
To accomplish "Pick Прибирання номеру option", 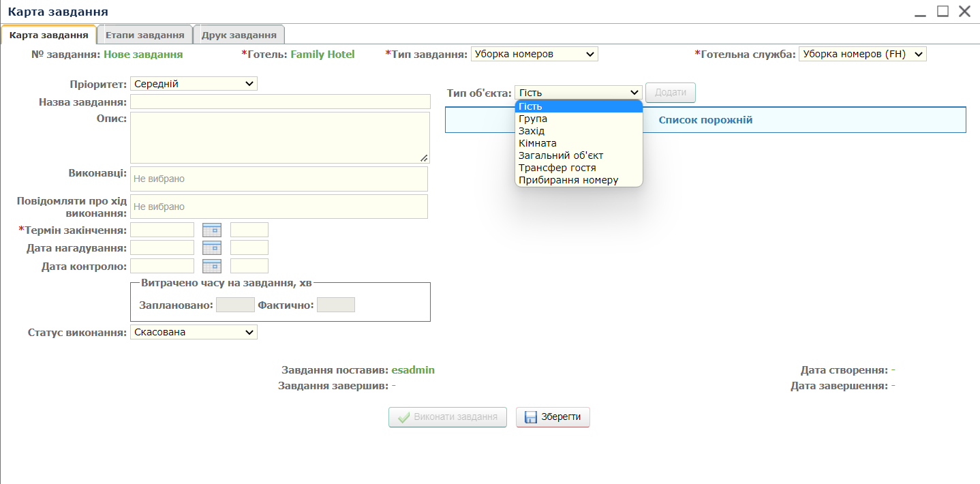I will tap(568, 180).
